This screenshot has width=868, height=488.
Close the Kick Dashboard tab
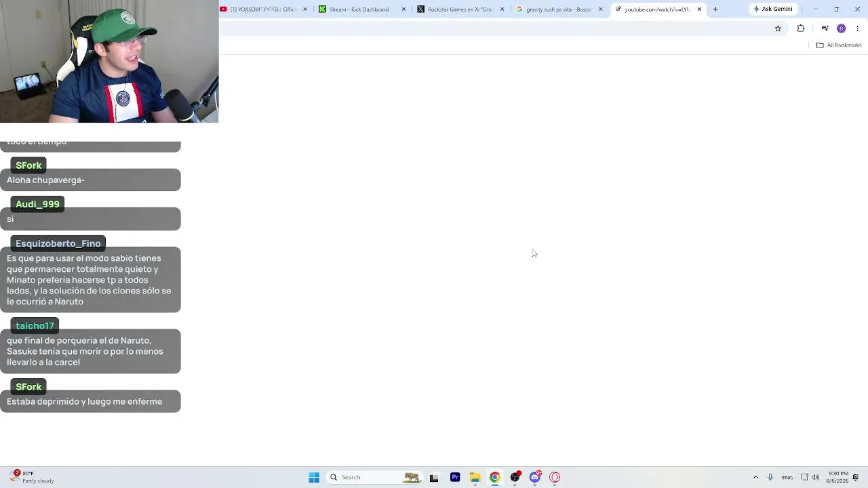tap(403, 9)
